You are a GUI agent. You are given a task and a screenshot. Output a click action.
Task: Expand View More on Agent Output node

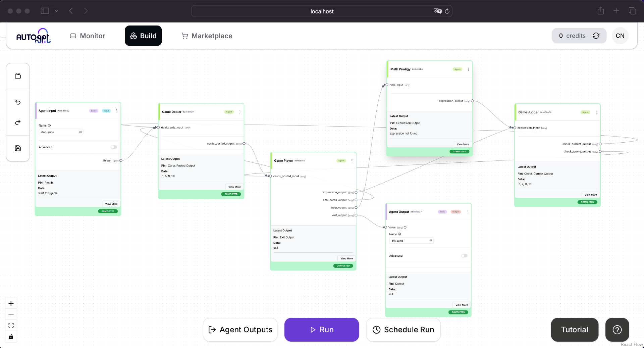[x=462, y=305]
